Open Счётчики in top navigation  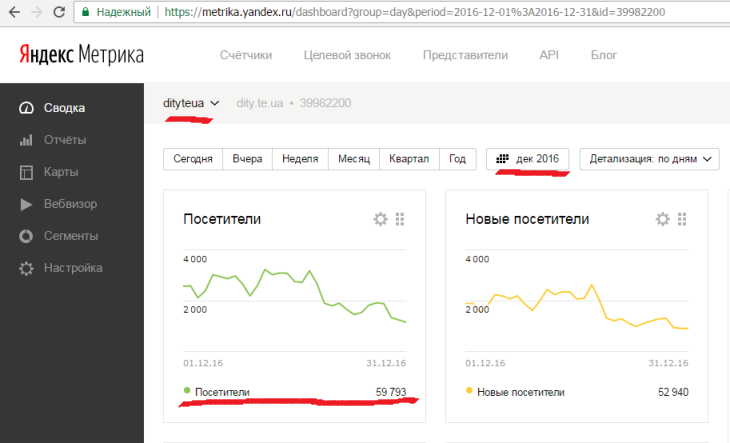246,55
